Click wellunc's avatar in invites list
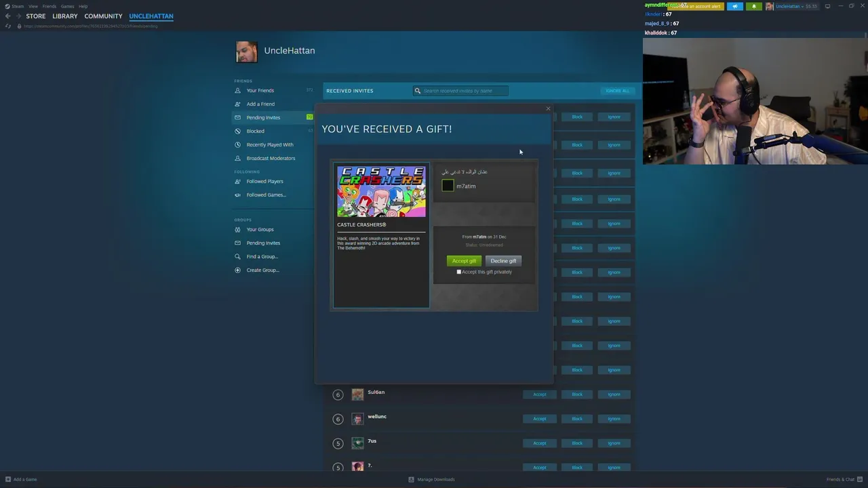The image size is (868, 488). tap(357, 419)
